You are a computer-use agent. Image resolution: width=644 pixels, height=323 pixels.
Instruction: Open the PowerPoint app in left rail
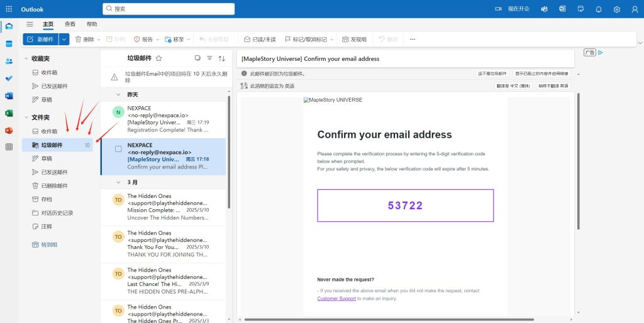(x=9, y=131)
